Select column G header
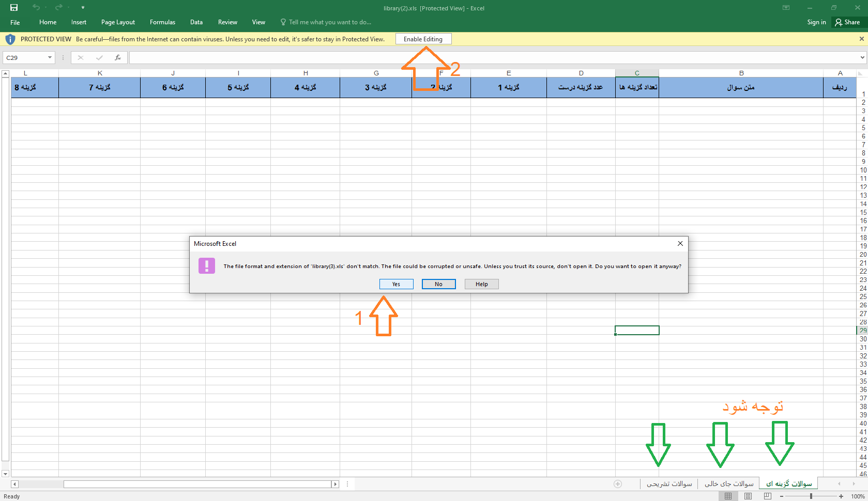 click(x=376, y=73)
